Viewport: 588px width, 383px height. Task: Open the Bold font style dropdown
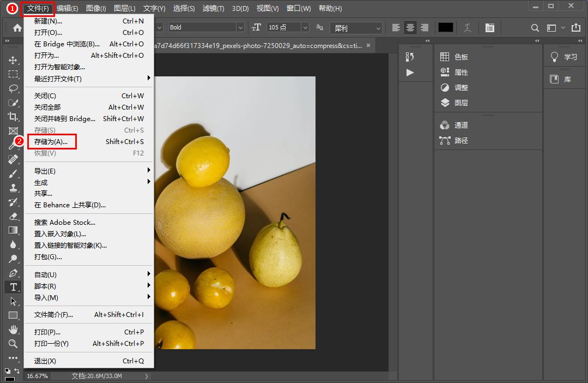pyautogui.click(x=240, y=27)
